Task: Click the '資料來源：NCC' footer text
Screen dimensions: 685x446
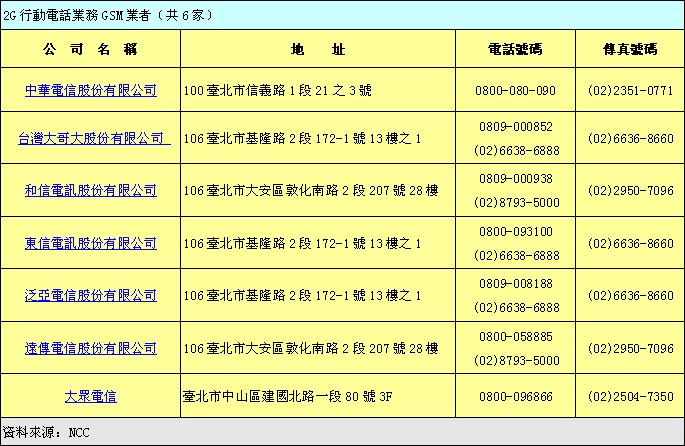Action: 46,432
